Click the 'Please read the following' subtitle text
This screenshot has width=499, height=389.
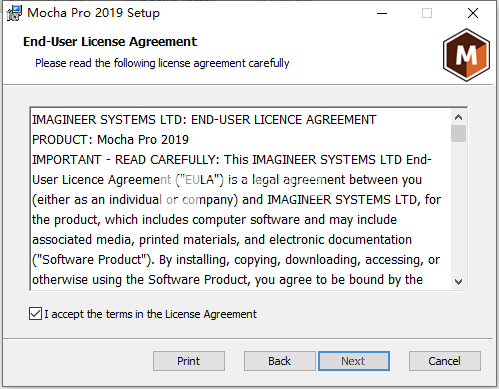[162, 63]
